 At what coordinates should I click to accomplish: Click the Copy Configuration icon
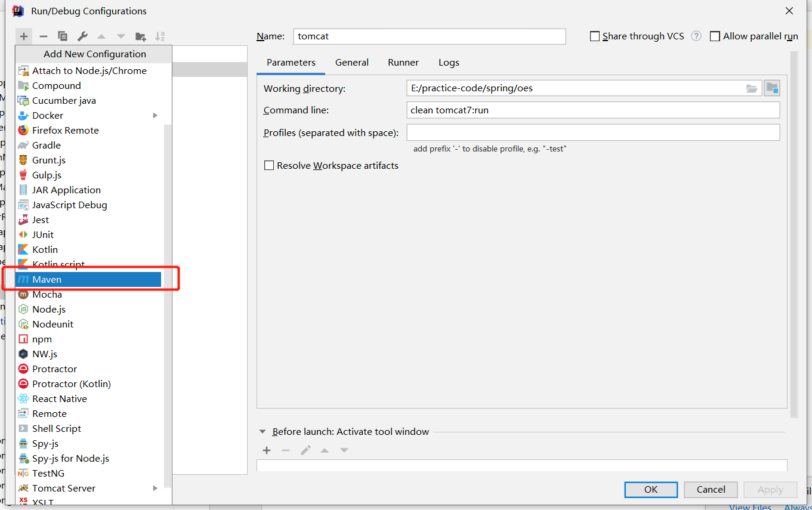(x=63, y=36)
